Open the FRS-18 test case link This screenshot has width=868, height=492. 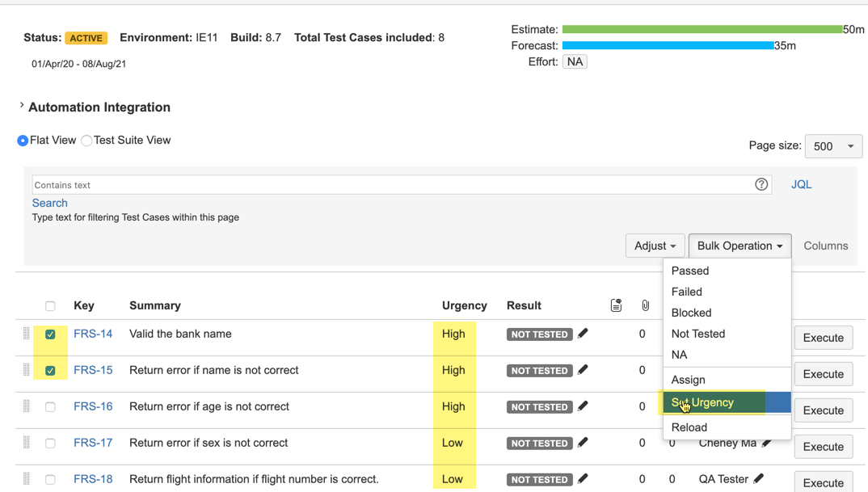pos(93,479)
